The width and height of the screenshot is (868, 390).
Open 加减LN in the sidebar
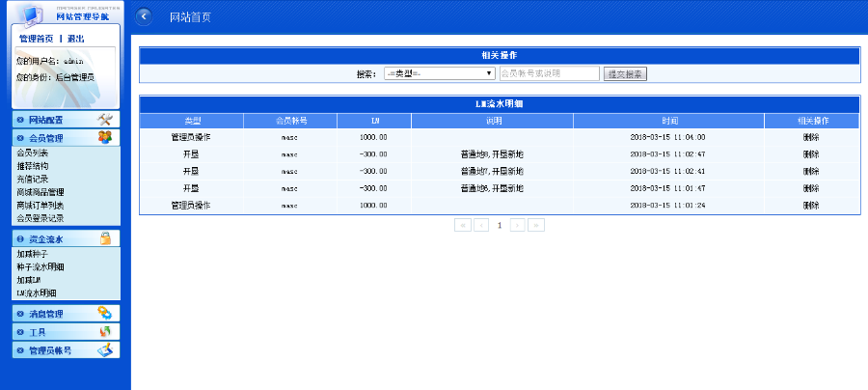tap(29, 280)
